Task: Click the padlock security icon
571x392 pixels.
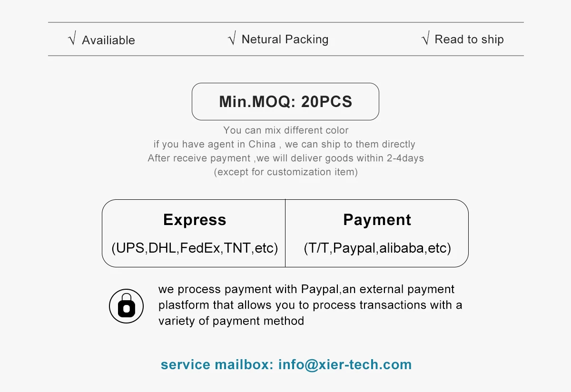Action: pos(126,306)
